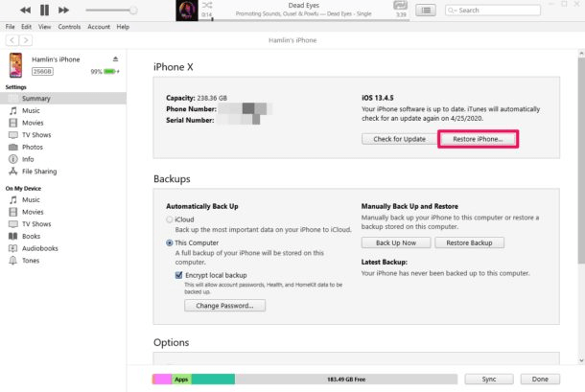Open the Up Next list view
Image resolution: width=585 pixels, height=392 pixels.
coord(426,10)
